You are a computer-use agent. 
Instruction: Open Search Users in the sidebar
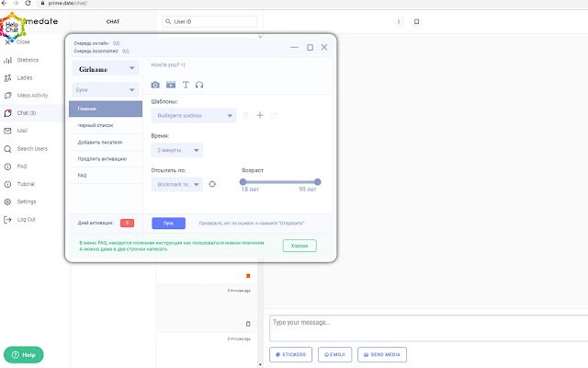pyautogui.click(x=32, y=149)
